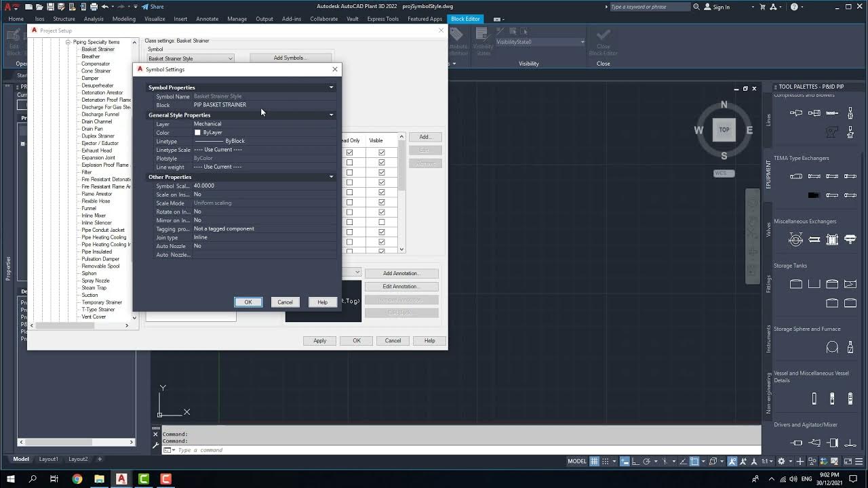Select first TEMA Type Exchangers symbol
The width and height of the screenshot is (868, 488).
pyautogui.click(x=796, y=176)
